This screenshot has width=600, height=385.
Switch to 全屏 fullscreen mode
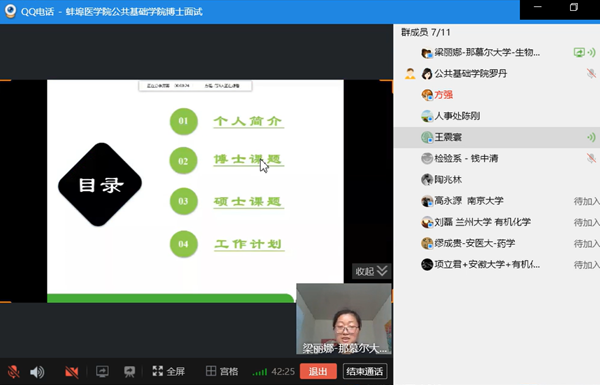(x=168, y=371)
